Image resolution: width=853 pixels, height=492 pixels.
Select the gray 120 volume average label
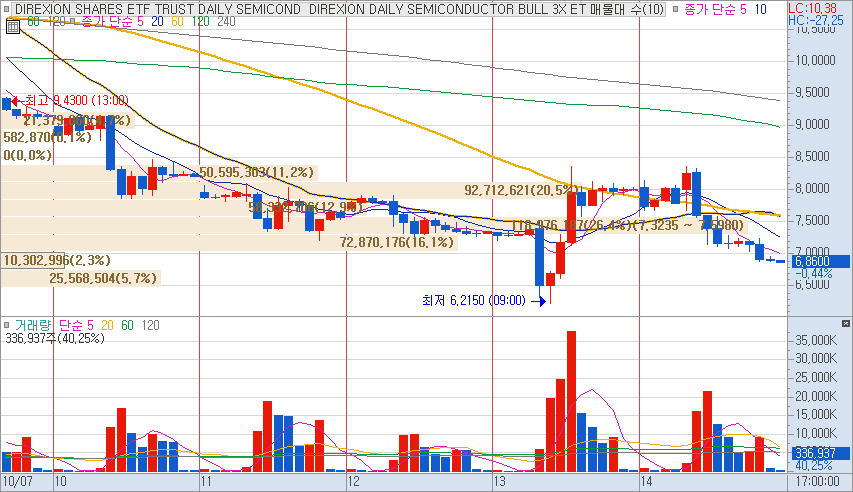[x=150, y=325]
